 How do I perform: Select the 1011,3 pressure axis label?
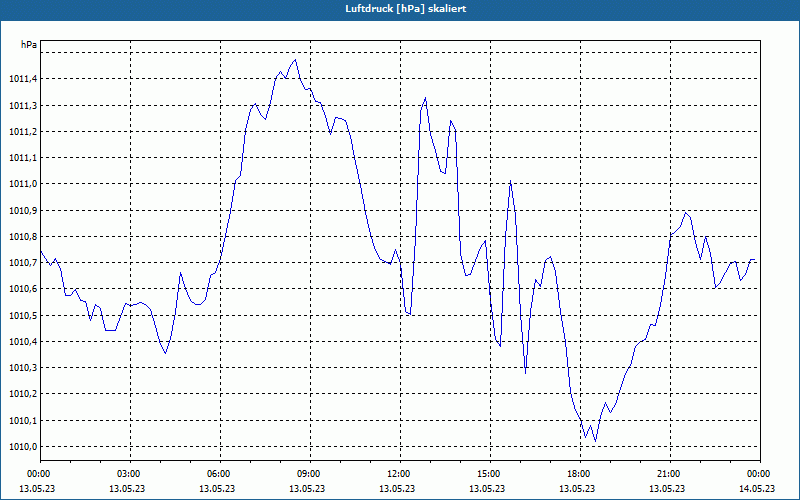point(22,106)
